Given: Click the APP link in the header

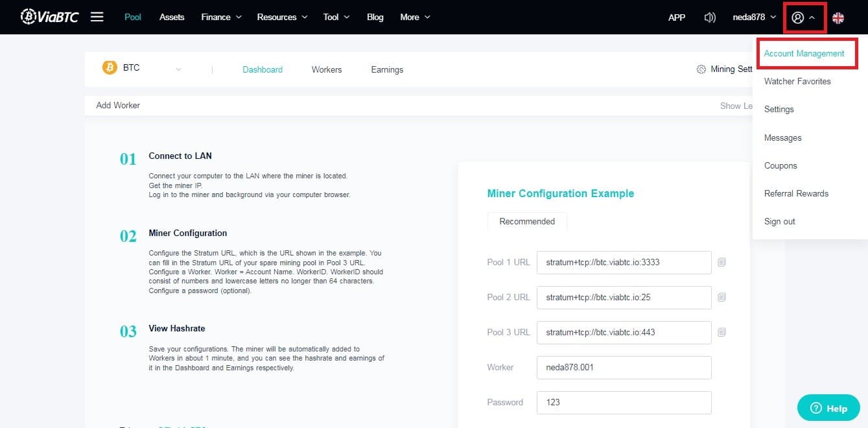Looking at the screenshot, I should 677,18.
